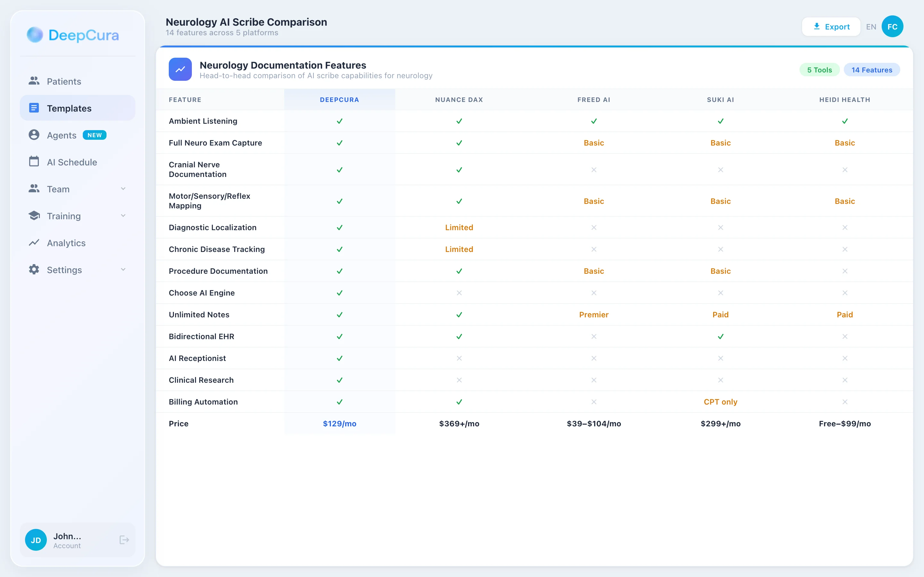Click the logout icon next to John's account
The height and width of the screenshot is (577, 924).
124,540
